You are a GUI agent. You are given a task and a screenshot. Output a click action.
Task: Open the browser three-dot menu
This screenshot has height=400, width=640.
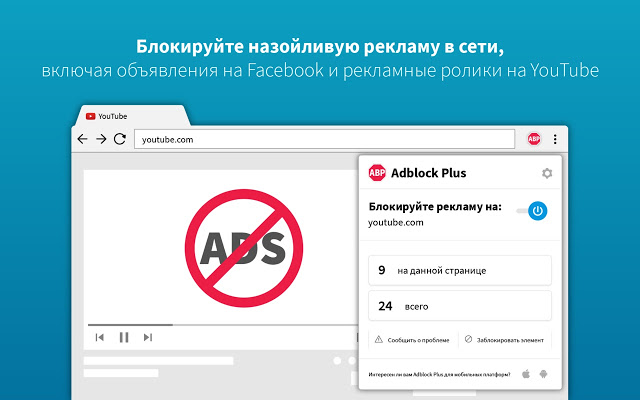click(555, 139)
